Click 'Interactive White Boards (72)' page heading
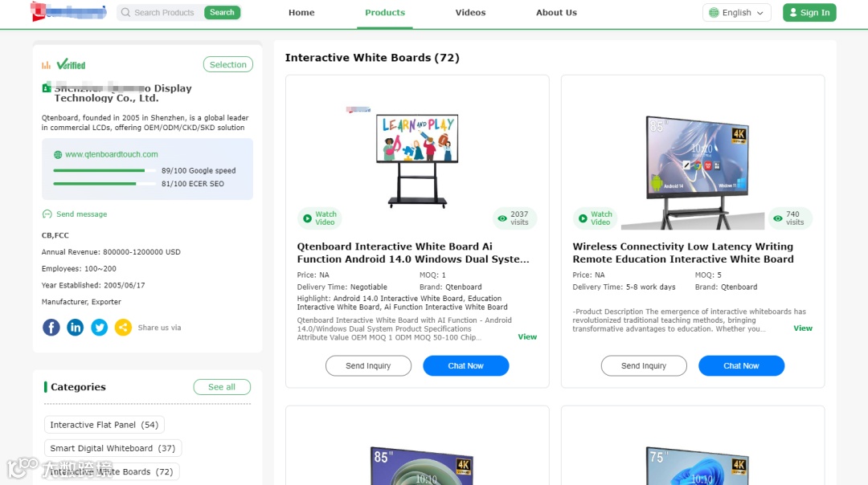The height and width of the screenshot is (485, 868). [x=372, y=58]
